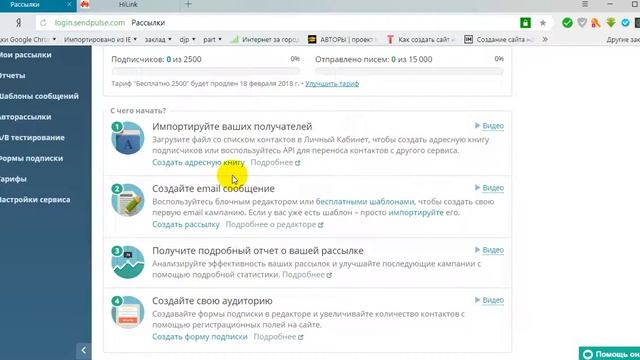Reload the page with refresh icon
The width and height of the screenshot is (640, 360).
(43, 23)
